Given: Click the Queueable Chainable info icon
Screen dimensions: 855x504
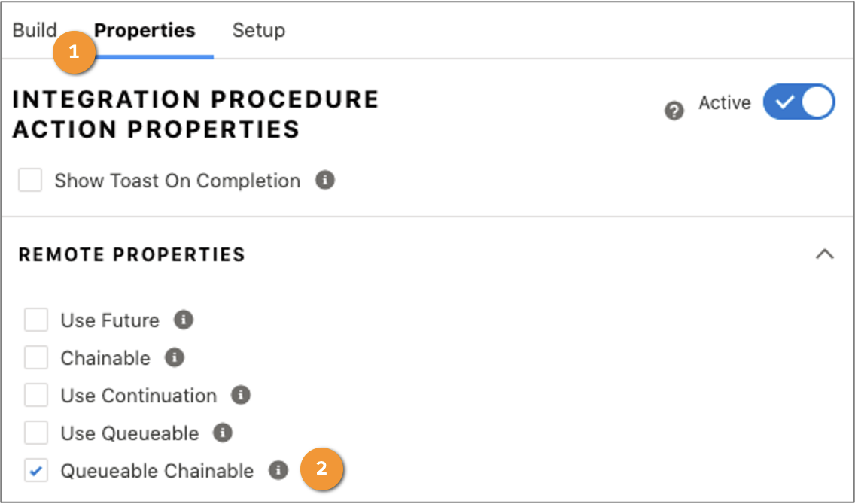Looking at the screenshot, I should pos(278,471).
